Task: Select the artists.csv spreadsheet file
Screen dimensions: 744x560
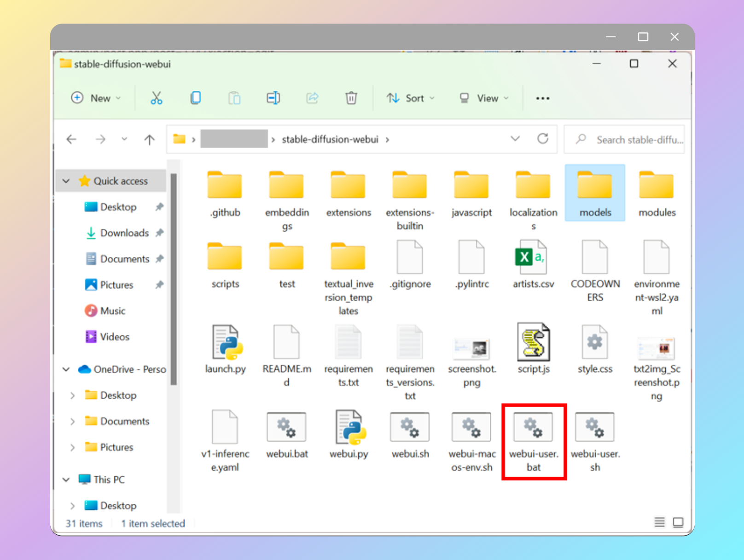Action: tap(533, 258)
